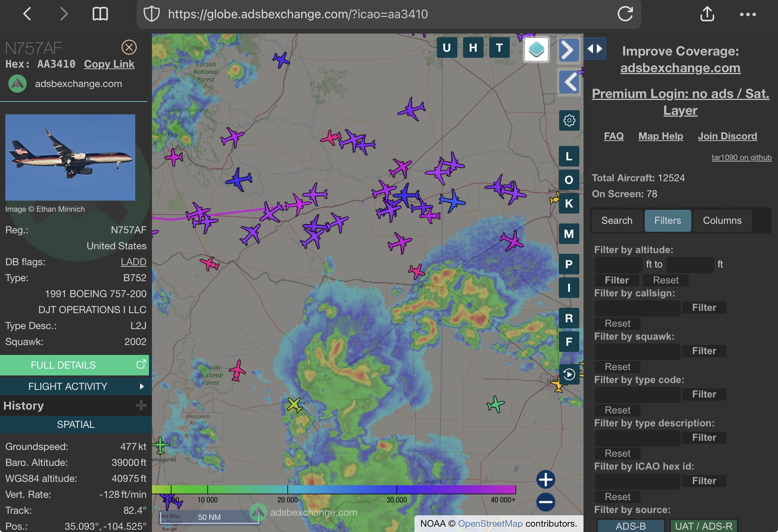Toggle the UAT / ADS-R source filter
The height and width of the screenshot is (532, 778).
tap(704, 526)
